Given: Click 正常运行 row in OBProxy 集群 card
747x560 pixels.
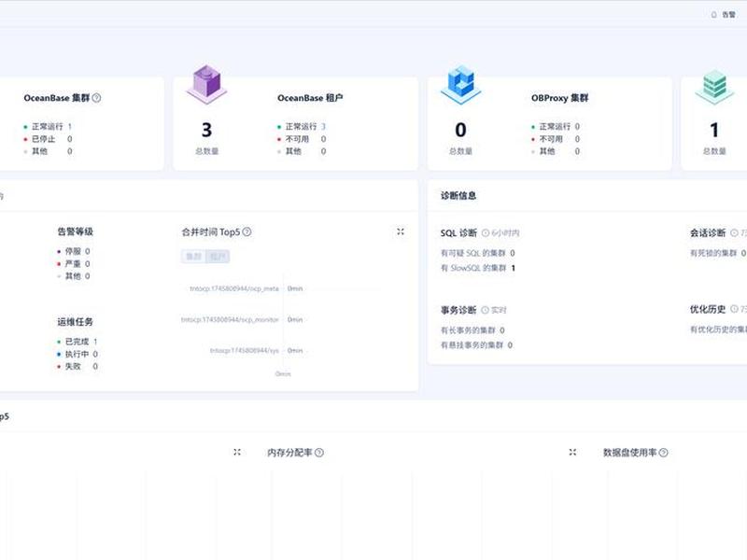Looking at the screenshot, I should pyautogui.click(x=556, y=126).
